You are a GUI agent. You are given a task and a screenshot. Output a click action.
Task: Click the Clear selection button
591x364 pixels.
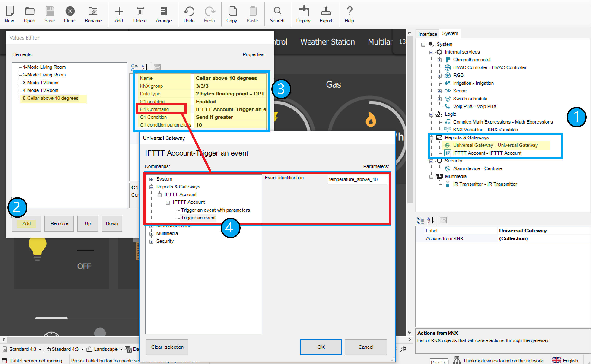pyautogui.click(x=167, y=347)
